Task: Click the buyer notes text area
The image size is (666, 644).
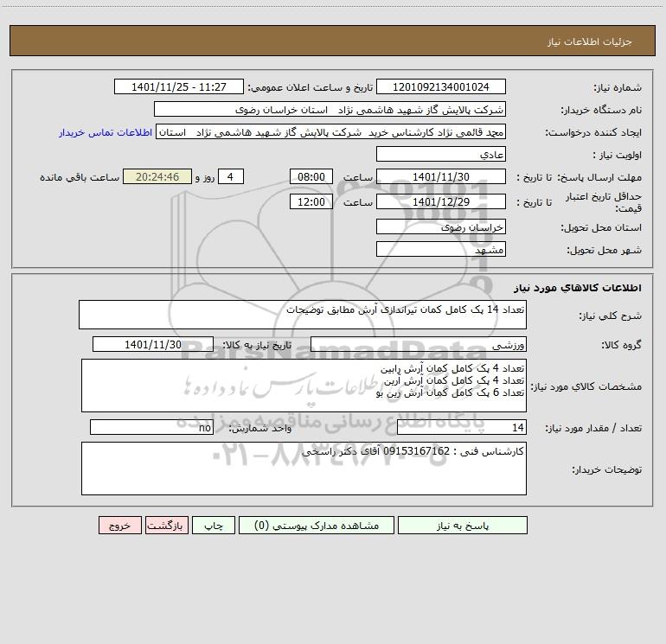Action: 304,469
